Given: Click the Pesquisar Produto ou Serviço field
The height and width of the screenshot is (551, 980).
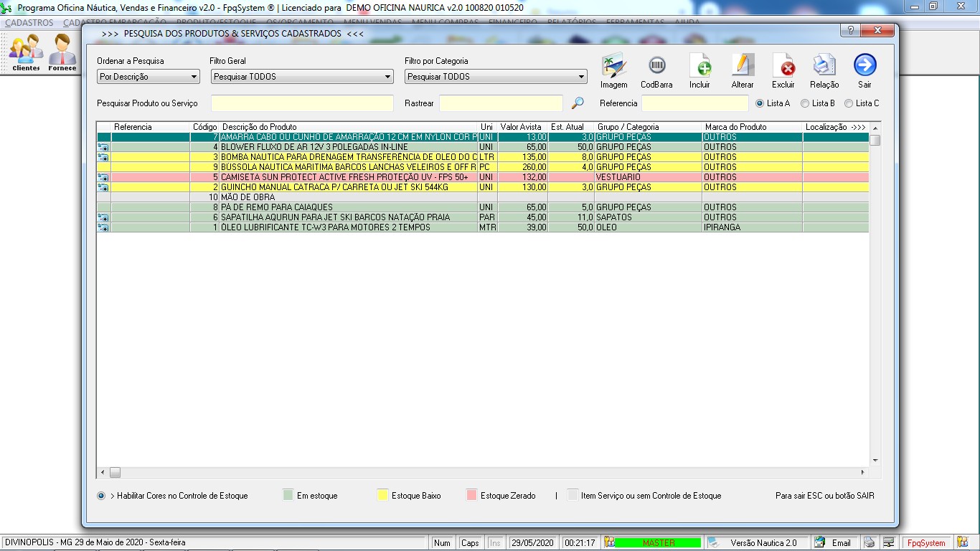Looking at the screenshot, I should tap(302, 103).
